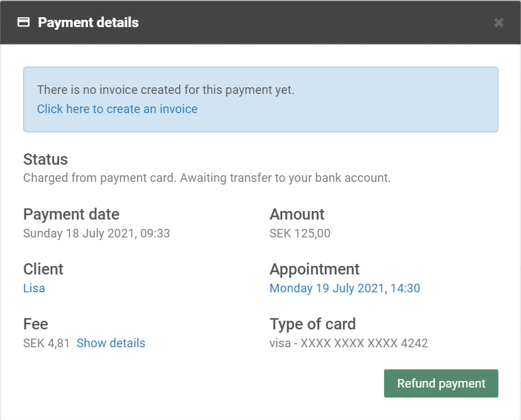Open client Lisa's profile

(x=34, y=288)
